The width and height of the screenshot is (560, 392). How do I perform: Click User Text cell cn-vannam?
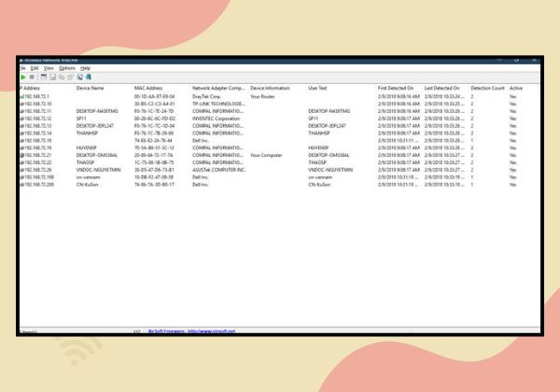[x=320, y=177]
